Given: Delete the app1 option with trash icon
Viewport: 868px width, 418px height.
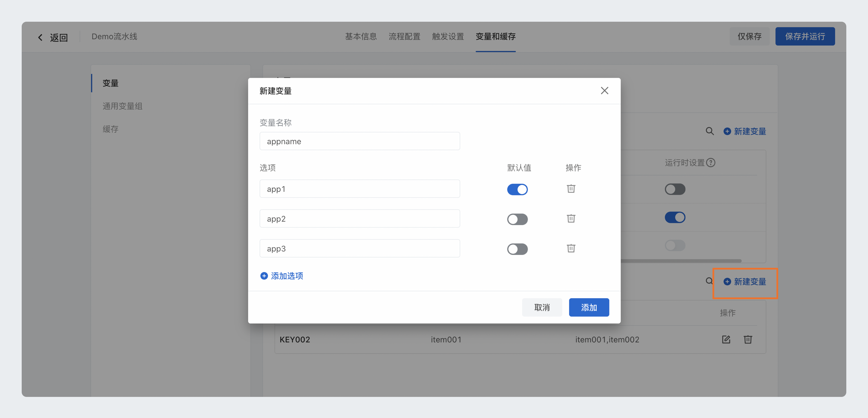Looking at the screenshot, I should [571, 189].
